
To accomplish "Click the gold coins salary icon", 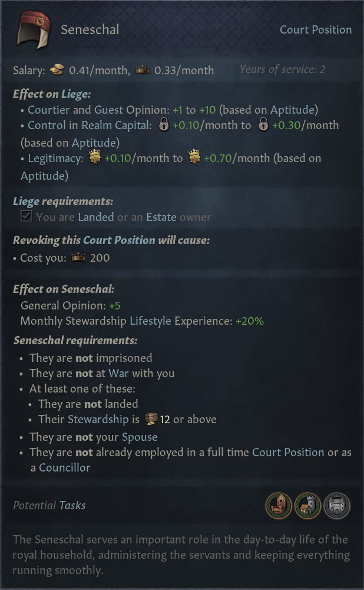I will pos(56,70).
